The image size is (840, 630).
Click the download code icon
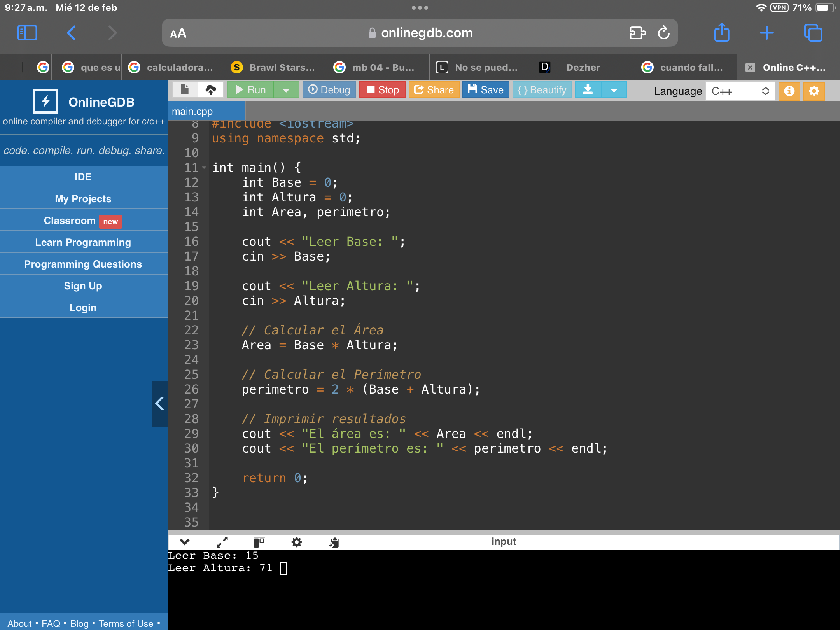588,90
